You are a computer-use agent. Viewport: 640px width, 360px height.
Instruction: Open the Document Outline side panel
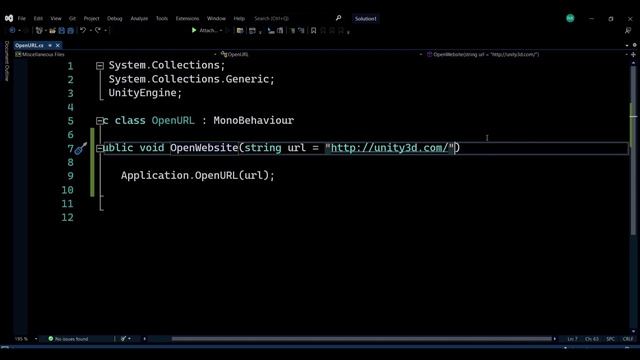pyautogui.click(x=7, y=61)
